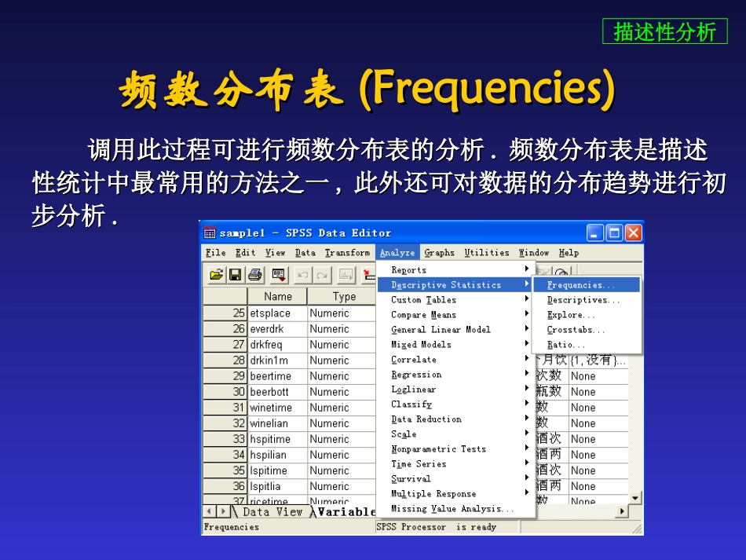Open the Utilities menu
Screen dimensions: 746x560
[x=487, y=253]
